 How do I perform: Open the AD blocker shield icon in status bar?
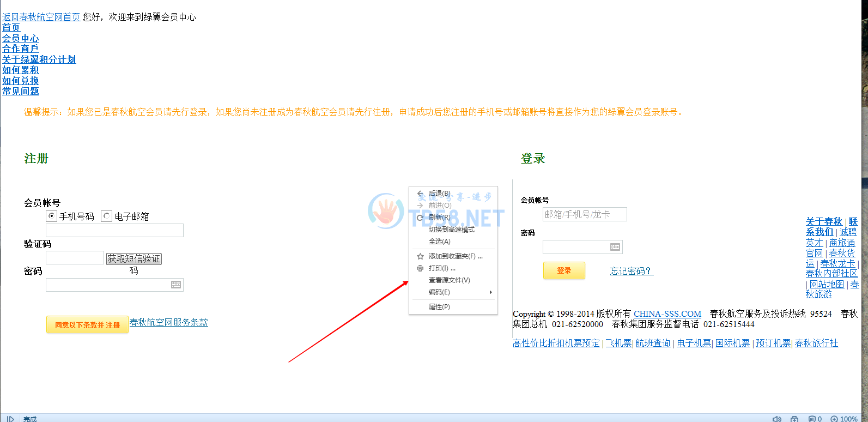click(812, 419)
